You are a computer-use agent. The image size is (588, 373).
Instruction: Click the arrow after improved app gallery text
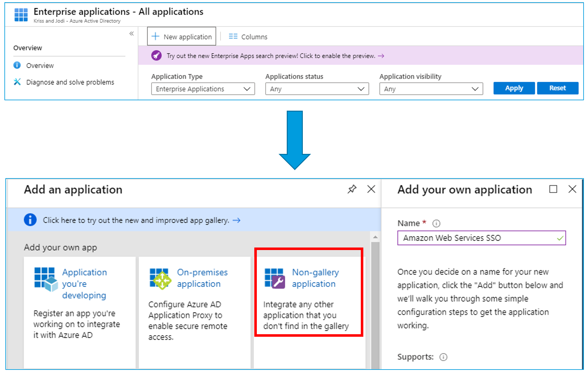point(236,220)
